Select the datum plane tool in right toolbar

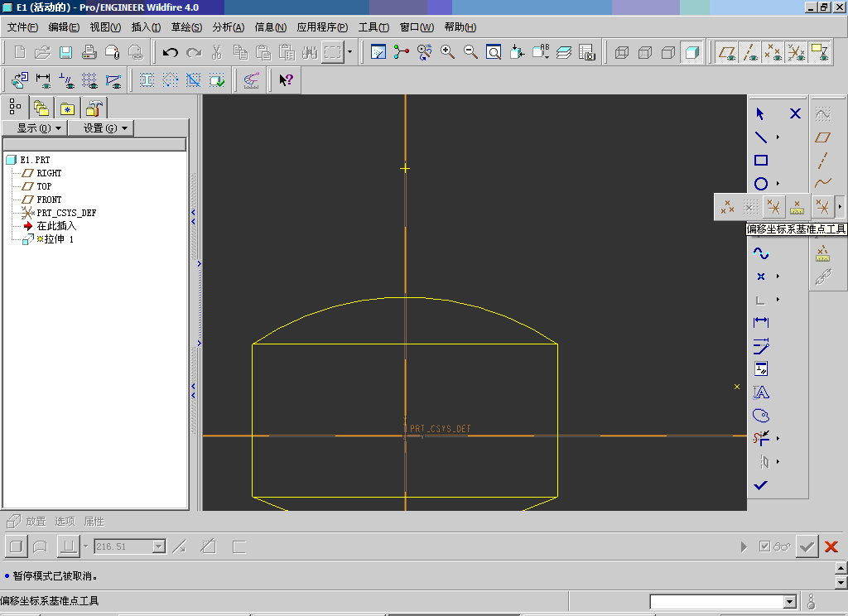(822, 137)
